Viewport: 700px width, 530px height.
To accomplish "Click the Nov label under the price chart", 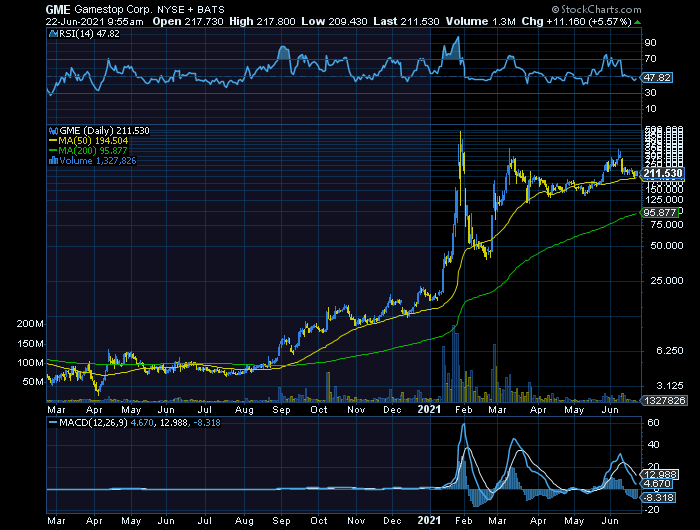I will click(x=356, y=410).
